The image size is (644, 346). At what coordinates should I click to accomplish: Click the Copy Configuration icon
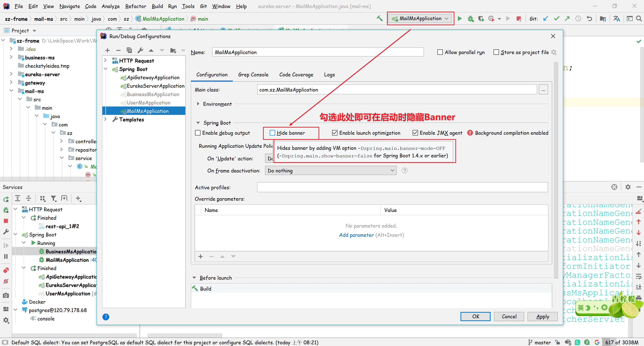(129, 51)
